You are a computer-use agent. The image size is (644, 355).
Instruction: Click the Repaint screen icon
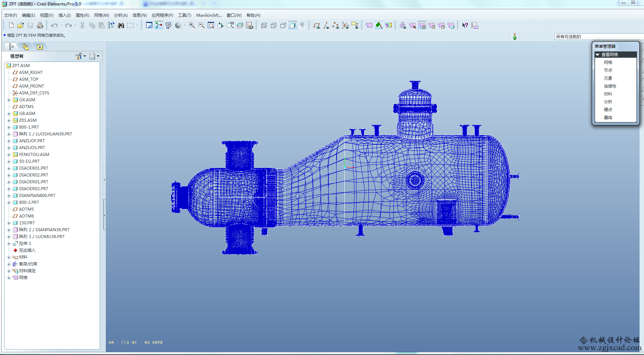pyautogui.click(x=149, y=25)
